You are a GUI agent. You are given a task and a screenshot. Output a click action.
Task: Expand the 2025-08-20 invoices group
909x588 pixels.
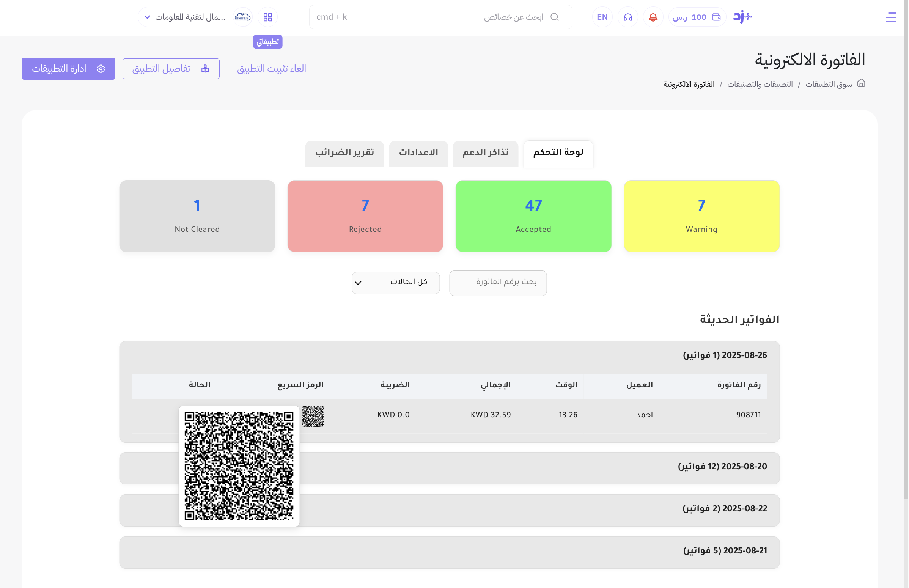tap(449, 468)
